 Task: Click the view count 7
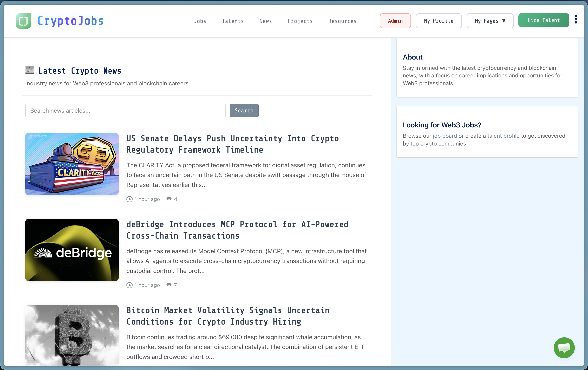(175, 285)
